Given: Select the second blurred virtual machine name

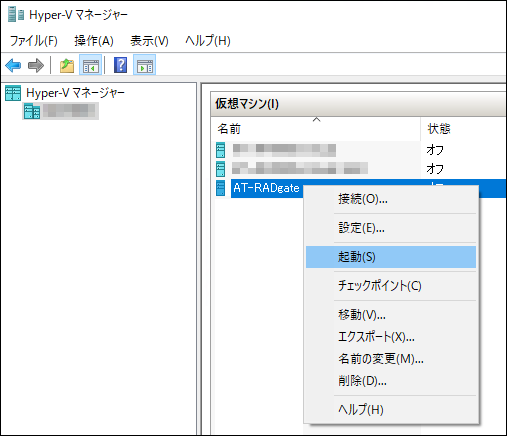Looking at the screenshot, I should click(300, 168).
